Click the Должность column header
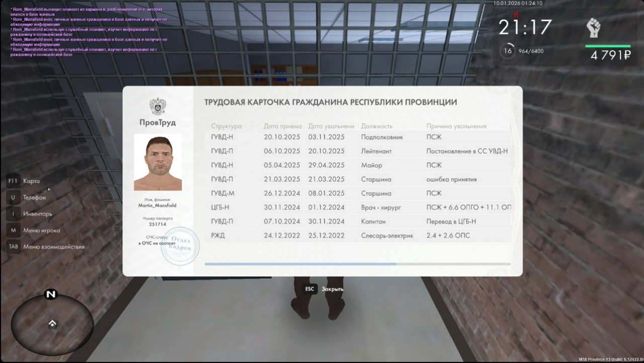 point(376,126)
